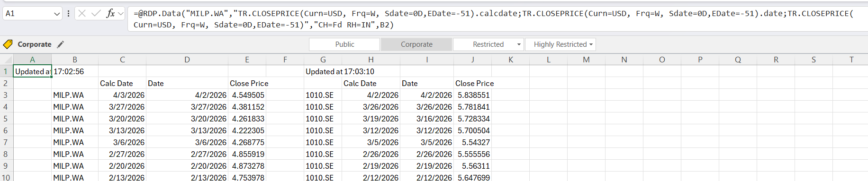Click close price 5.838551
868x181 pixels.
tap(472, 95)
